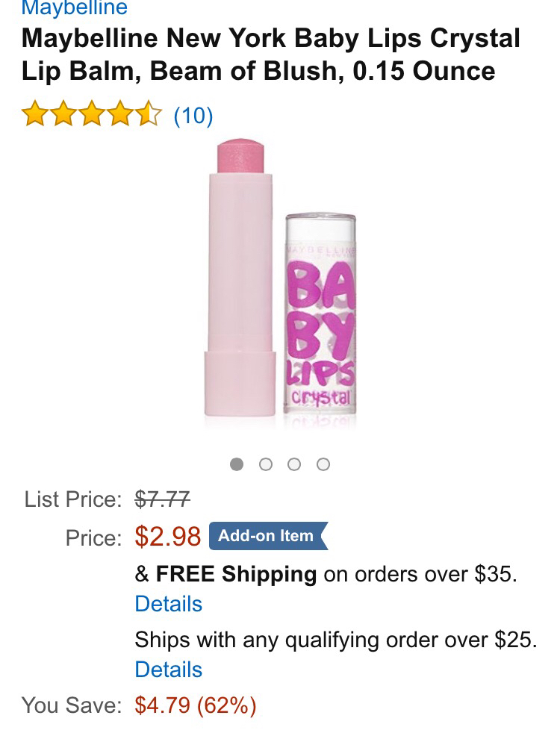Click the 'List Price:' label

pyautogui.click(x=72, y=498)
